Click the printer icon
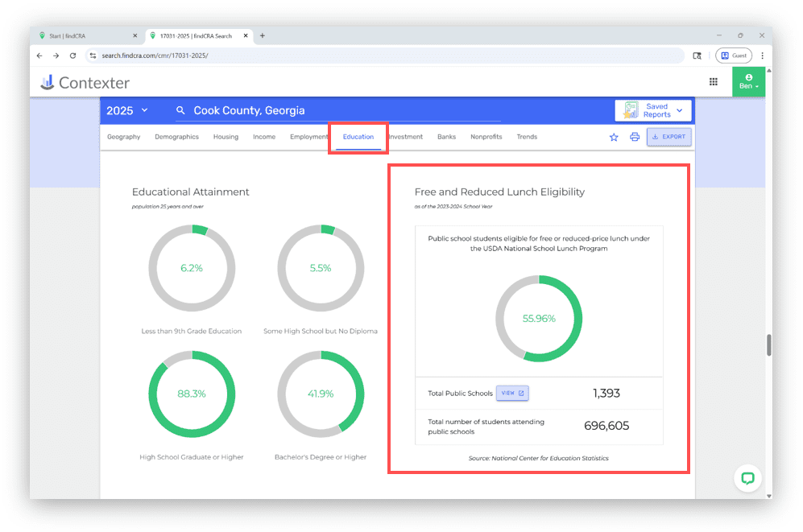This screenshot has width=803, height=532. click(635, 137)
